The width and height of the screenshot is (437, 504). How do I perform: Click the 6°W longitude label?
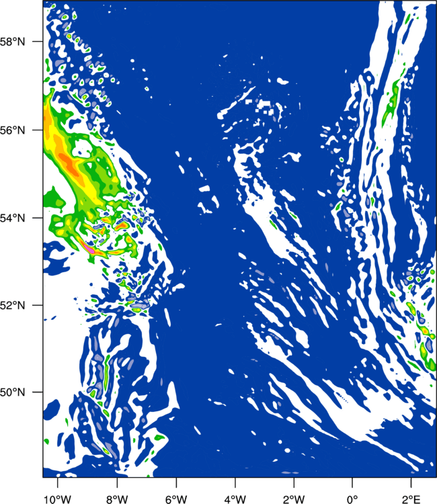click(x=176, y=499)
